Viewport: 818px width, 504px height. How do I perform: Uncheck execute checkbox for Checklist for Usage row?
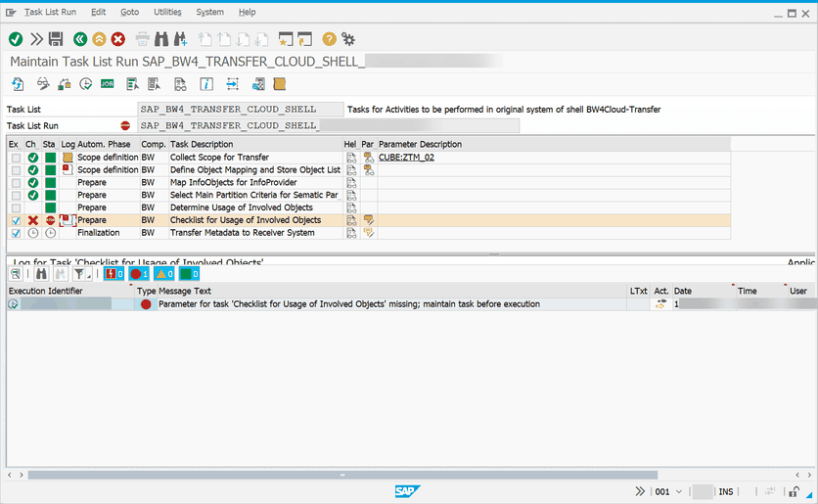tap(17, 220)
